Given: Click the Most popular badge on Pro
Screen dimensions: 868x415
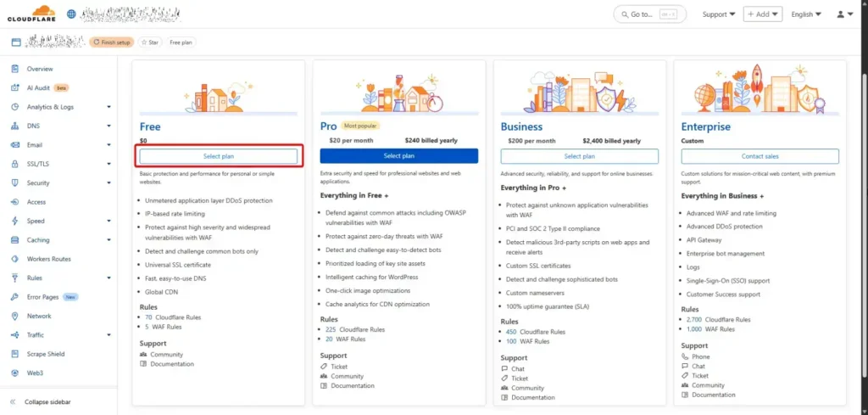Looking at the screenshot, I should 360,126.
